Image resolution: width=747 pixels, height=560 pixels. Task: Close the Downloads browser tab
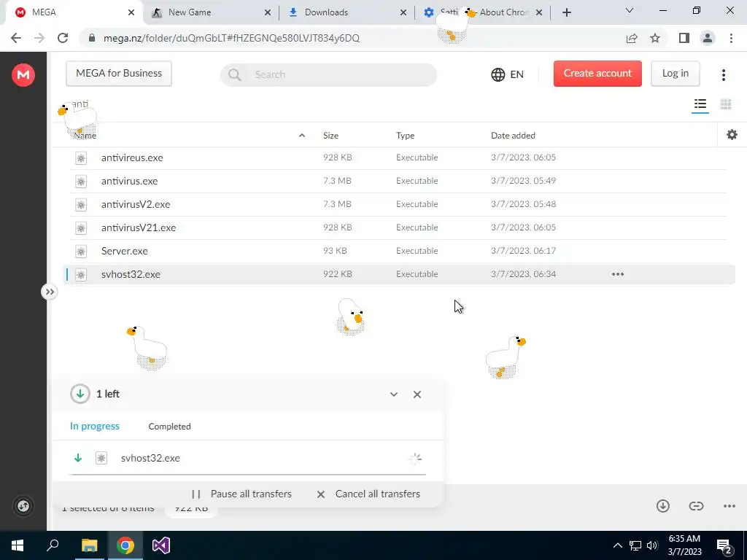tap(403, 13)
